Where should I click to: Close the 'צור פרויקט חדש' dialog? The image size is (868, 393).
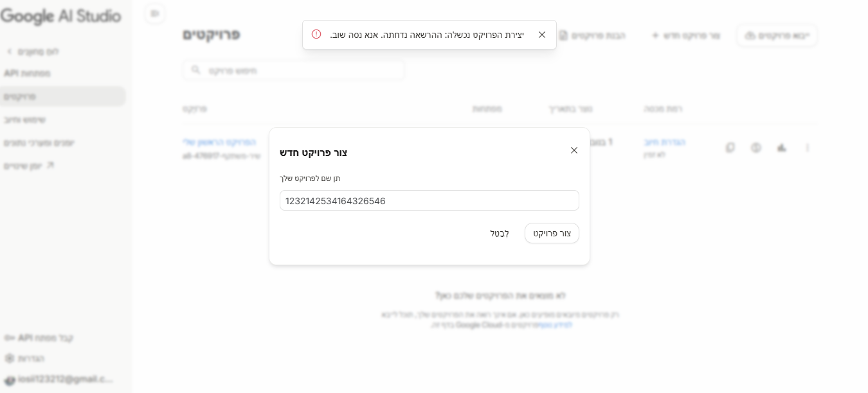point(574,150)
